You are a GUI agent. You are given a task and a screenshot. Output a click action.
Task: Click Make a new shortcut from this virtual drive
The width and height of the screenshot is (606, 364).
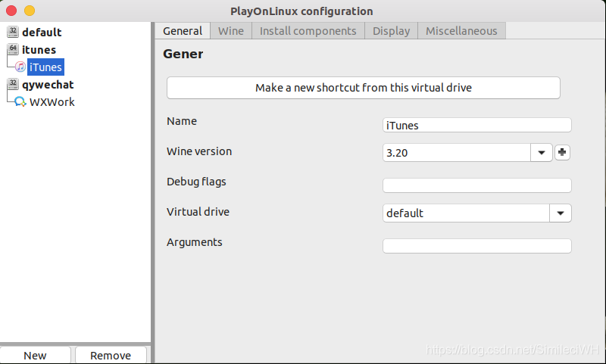(x=364, y=88)
